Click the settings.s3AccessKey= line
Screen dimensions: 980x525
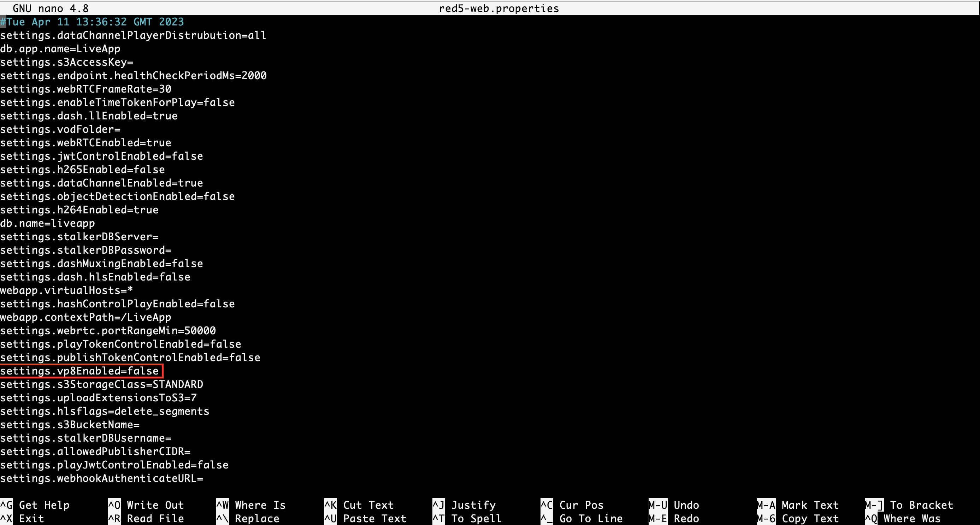(x=66, y=62)
